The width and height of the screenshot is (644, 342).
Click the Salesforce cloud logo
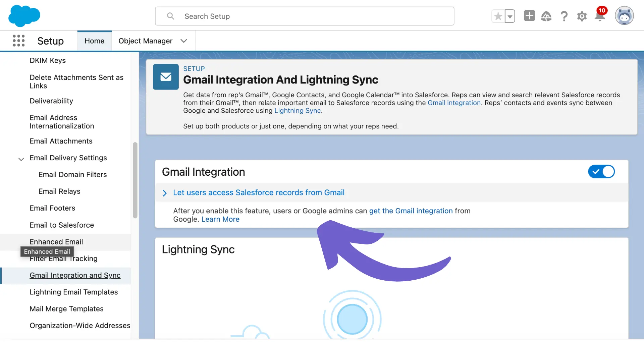(24, 16)
